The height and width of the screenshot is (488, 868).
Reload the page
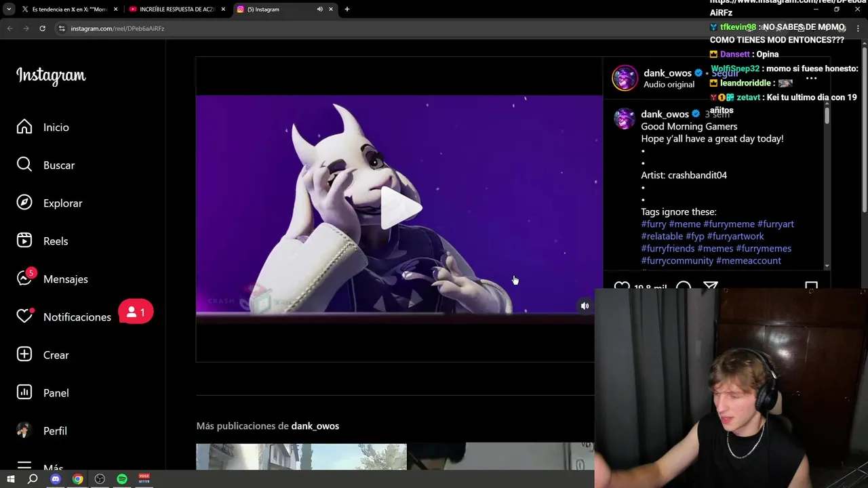tap(42, 28)
